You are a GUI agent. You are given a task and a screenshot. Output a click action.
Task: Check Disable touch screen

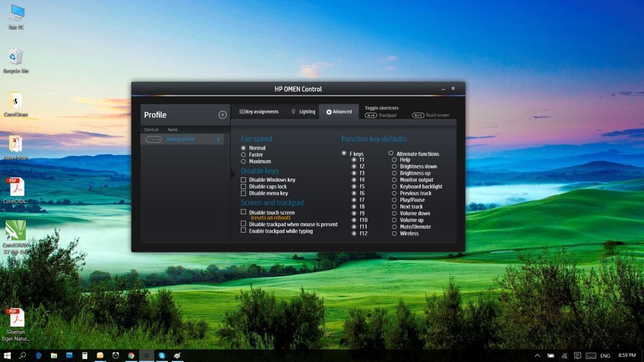coord(243,212)
